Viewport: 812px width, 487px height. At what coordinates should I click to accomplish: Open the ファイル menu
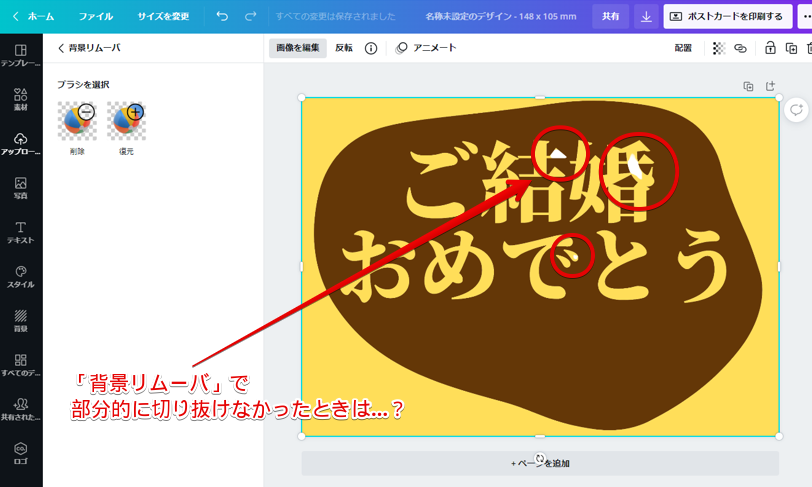(96, 16)
